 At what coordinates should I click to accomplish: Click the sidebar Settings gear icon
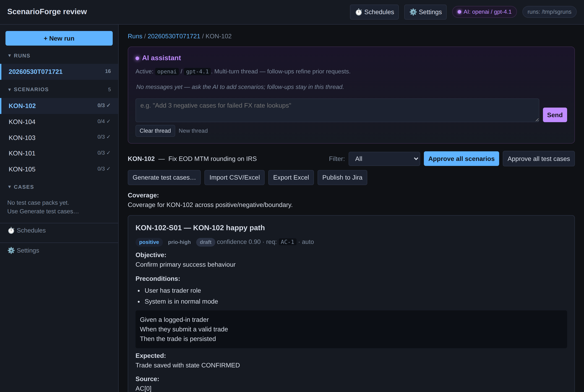click(x=11, y=250)
